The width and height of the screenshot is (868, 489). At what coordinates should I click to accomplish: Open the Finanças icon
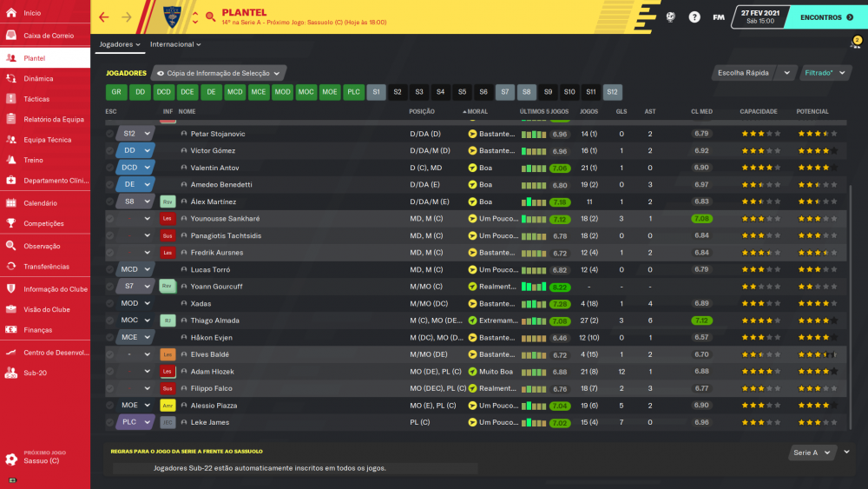click(11, 329)
